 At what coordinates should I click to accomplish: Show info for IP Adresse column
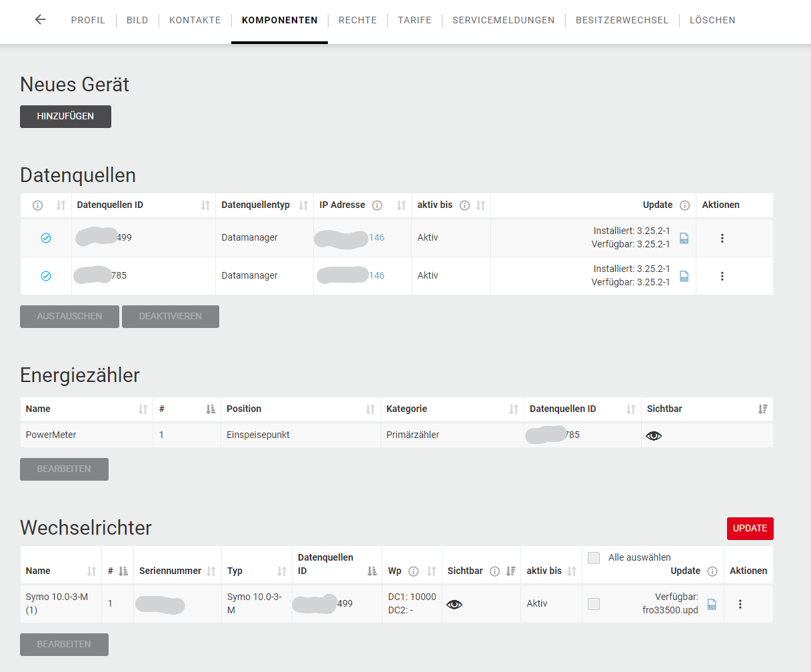pyautogui.click(x=377, y=205)
